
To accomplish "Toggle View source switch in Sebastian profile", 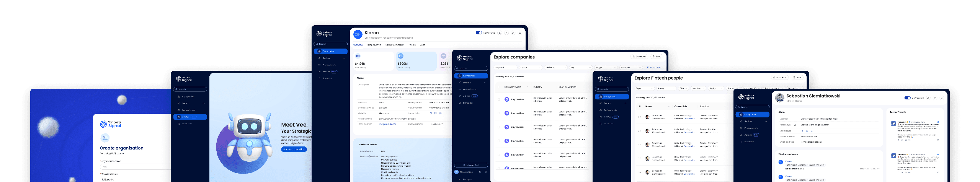I will [907, 98].
